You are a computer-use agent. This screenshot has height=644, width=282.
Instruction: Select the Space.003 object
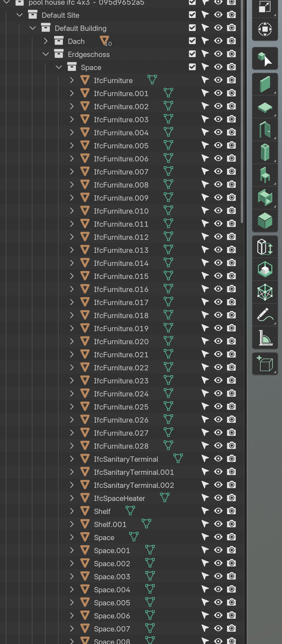tap(112, 577)
